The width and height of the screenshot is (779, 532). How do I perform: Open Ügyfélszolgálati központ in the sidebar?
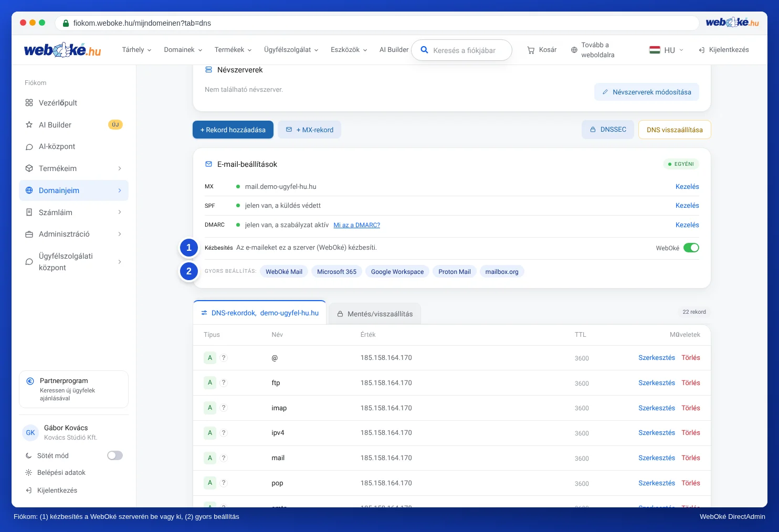coord(73,262)
